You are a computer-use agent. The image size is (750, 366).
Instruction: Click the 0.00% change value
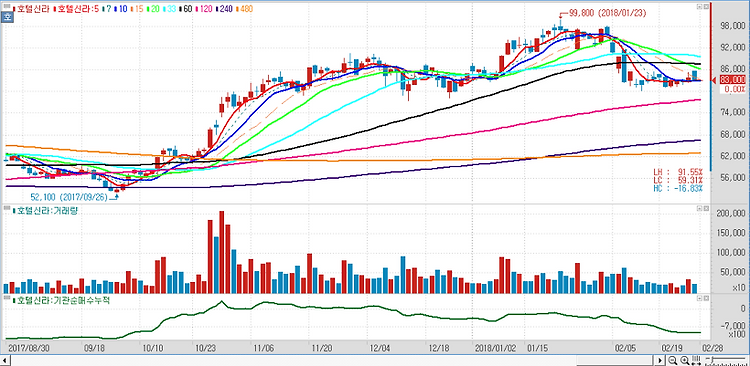pyautogui.click(x=735, y=89)
